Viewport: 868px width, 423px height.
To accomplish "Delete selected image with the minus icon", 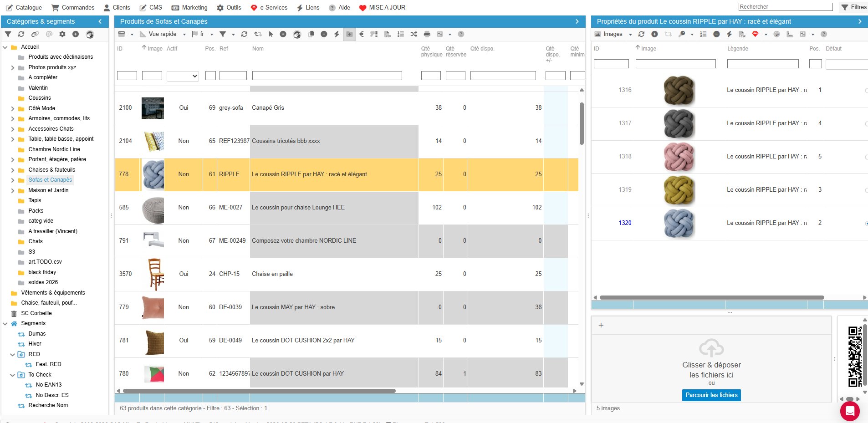I will (716, 34).
